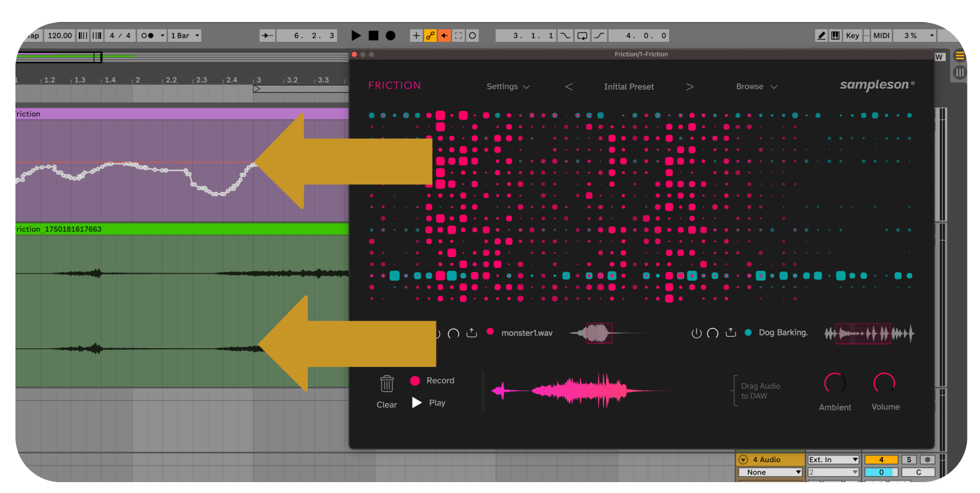Switch to the Key mapping mode
Viewport: 980px width, 493px height.
852,36
